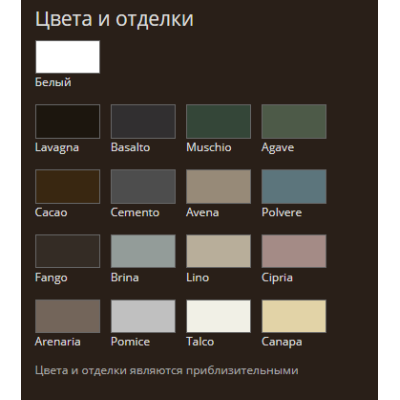Click the 'Muschio' label text
Viewport: 400px width, 400px height.
point(209,147)
